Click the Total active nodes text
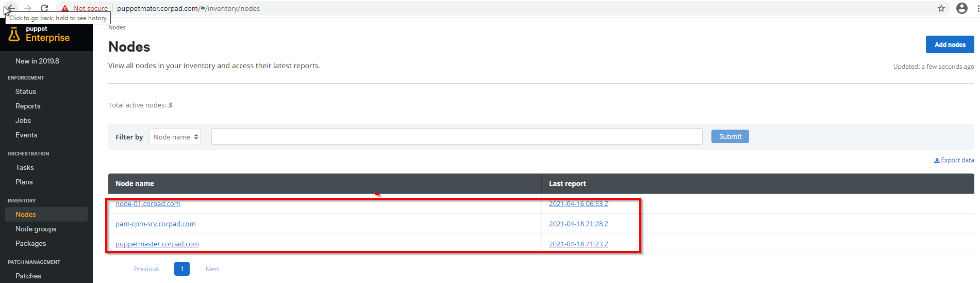Screen dimensions: 980x283 (140, 105)
